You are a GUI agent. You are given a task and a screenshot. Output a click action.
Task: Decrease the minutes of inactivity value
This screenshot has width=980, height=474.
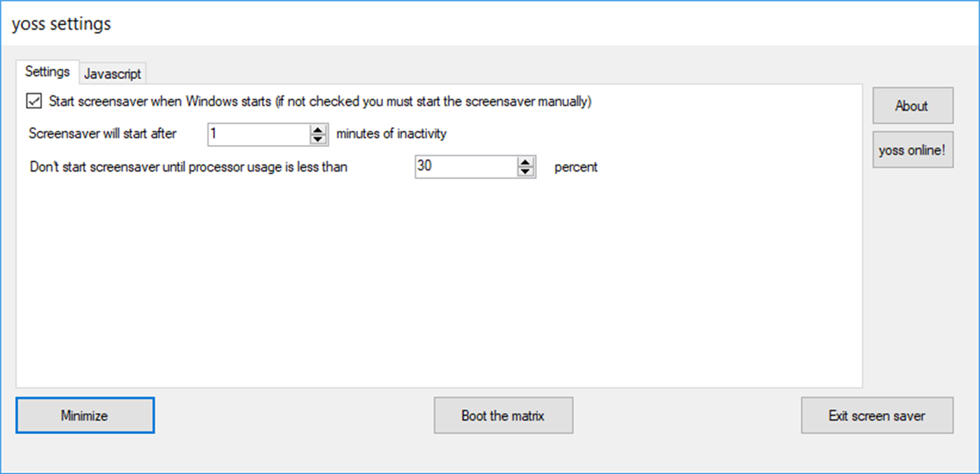click(319, 138)
